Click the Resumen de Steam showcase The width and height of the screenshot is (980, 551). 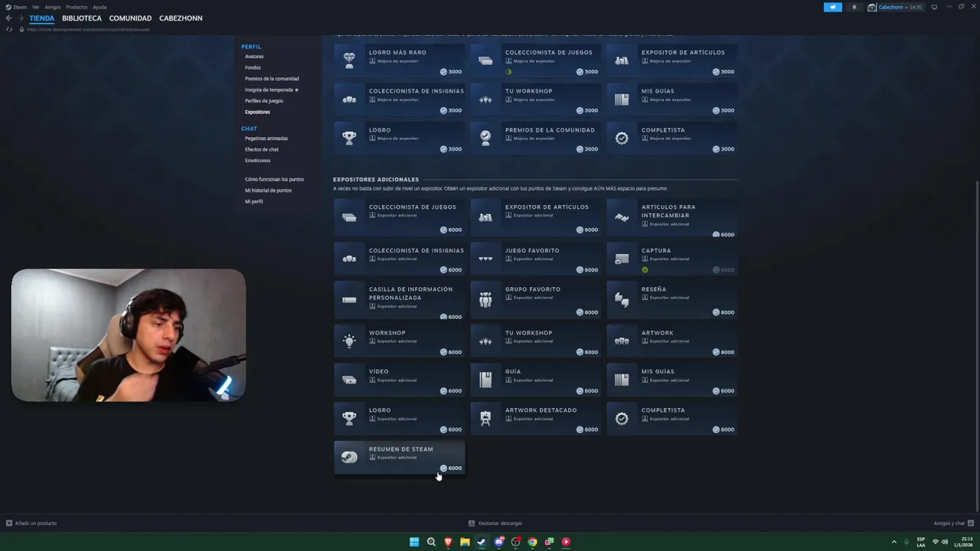(x=400, y=458)
